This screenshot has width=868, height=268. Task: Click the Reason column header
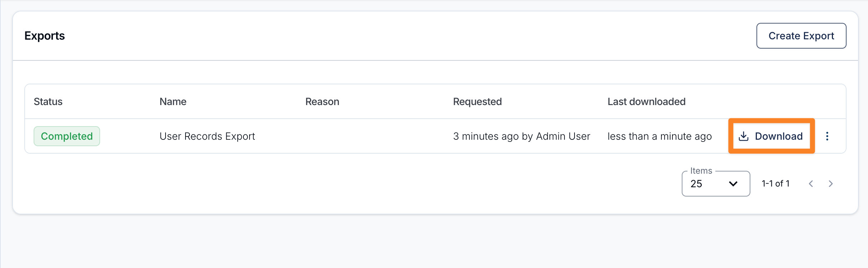pyautogui.click(x=322, y=102)
